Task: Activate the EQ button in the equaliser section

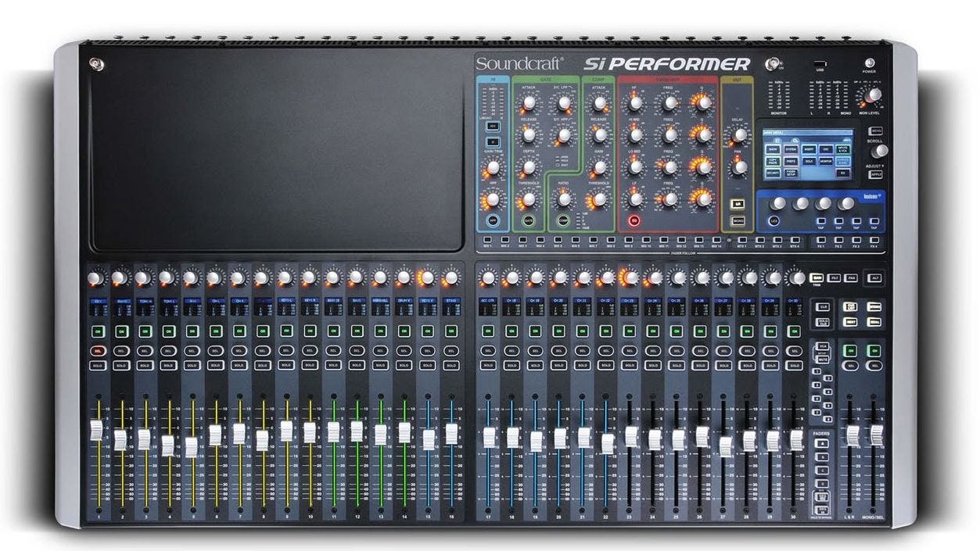Action: click(634, 220)
